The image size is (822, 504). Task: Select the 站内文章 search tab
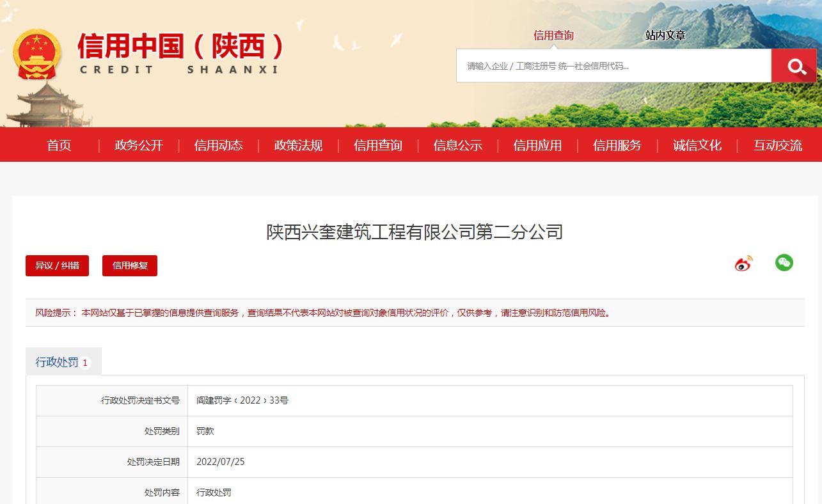(x=665, y=36)
